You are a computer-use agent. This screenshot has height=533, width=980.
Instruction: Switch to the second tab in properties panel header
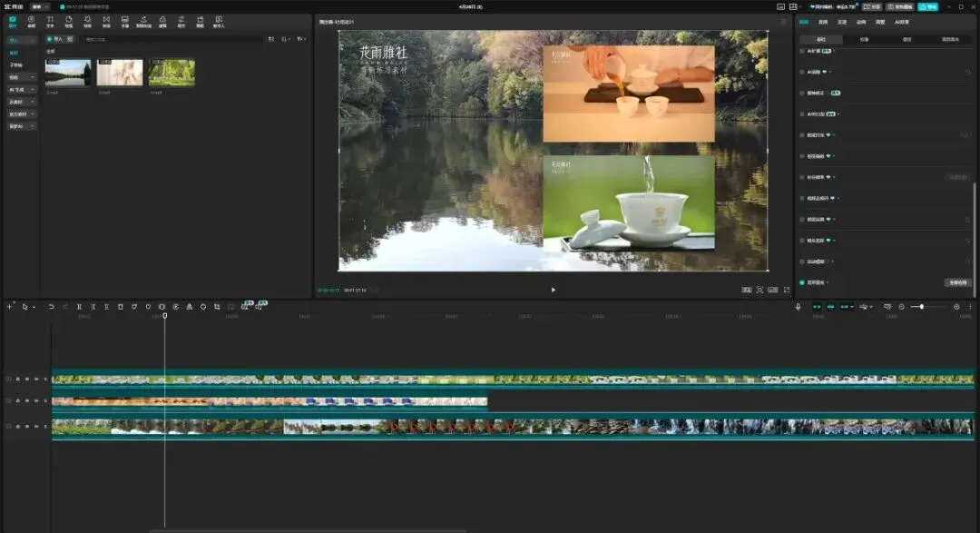[823, 22]
